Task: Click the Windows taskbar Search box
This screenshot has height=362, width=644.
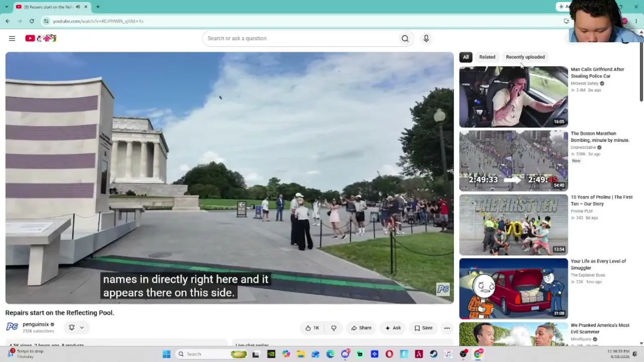Action: click(x=211, y=354)
